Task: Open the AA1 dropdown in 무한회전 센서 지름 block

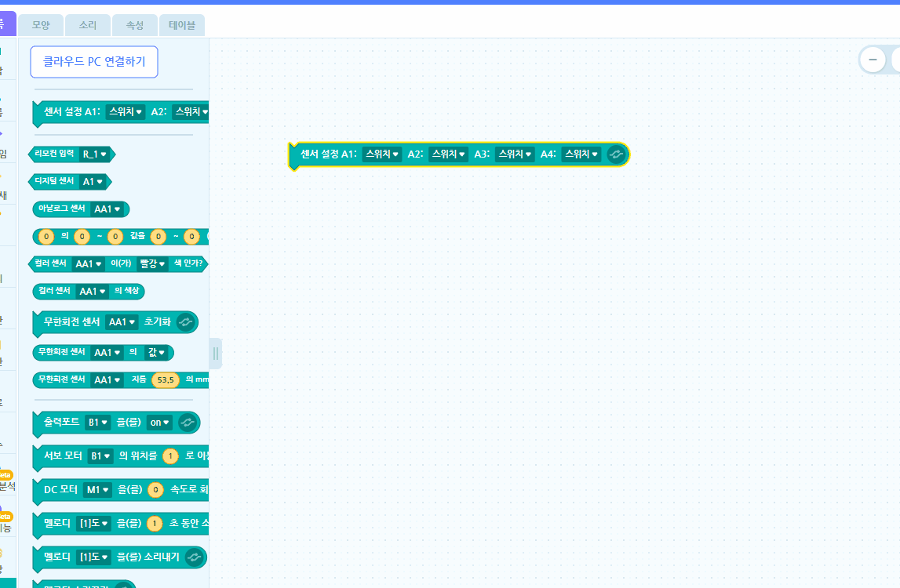Action: [107, 379]
